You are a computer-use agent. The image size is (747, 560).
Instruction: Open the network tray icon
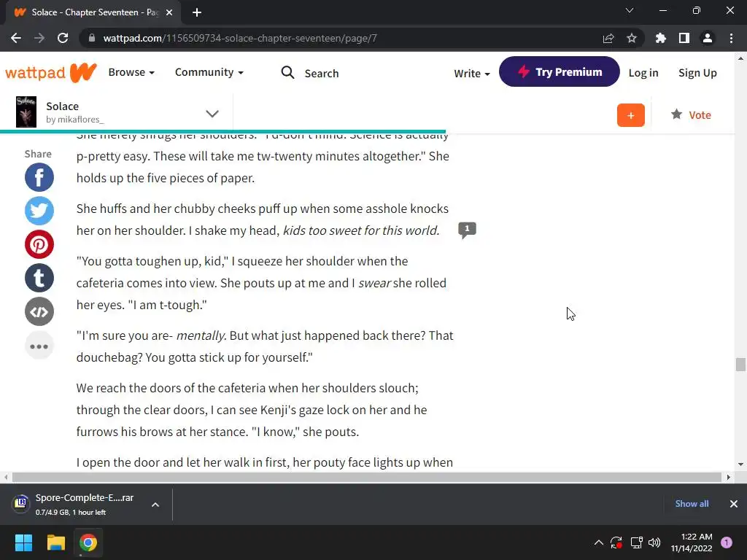(636, 542)
